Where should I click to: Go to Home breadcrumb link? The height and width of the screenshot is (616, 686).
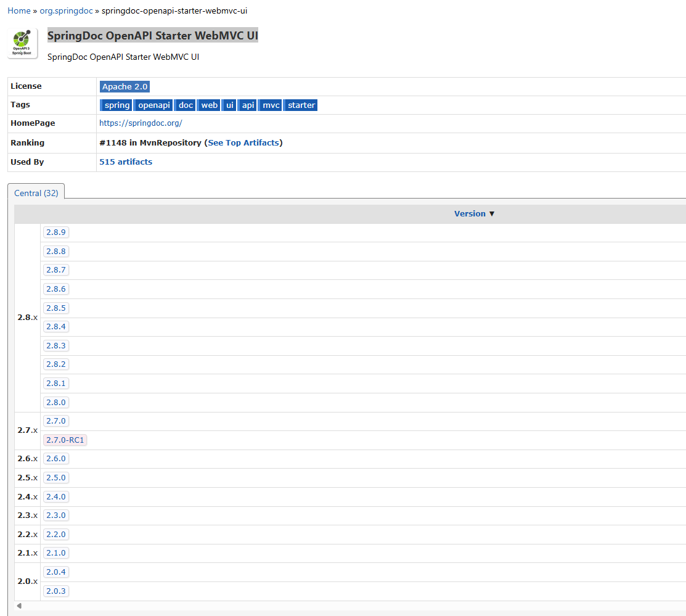pos(19,10)
